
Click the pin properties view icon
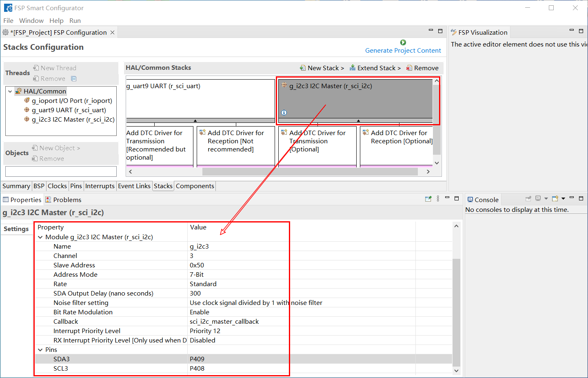click(428, 199)
